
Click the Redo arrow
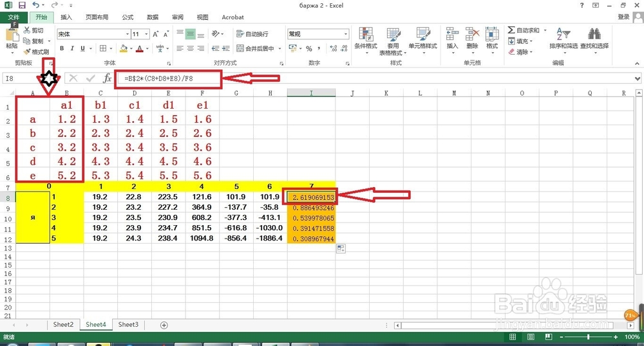click(55, 5)
